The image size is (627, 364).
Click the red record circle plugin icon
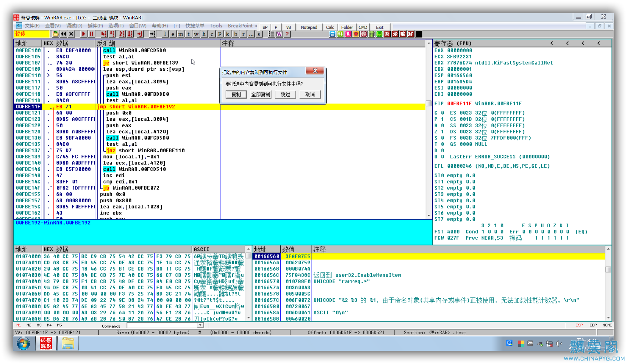356,34
